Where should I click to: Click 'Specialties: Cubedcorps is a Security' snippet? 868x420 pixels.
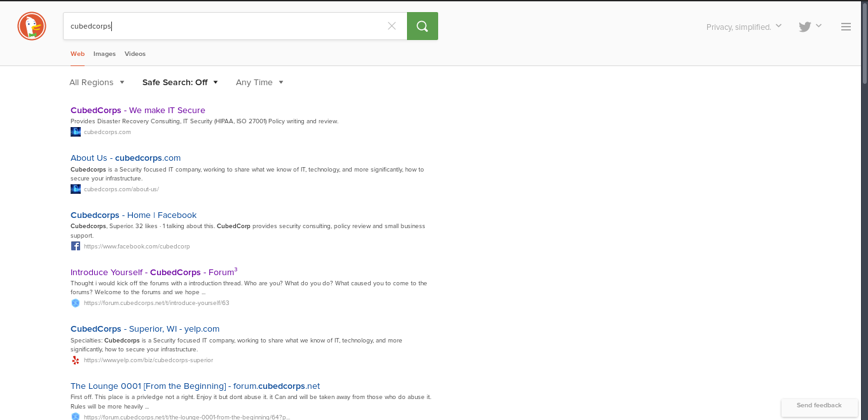pos(237,345)
